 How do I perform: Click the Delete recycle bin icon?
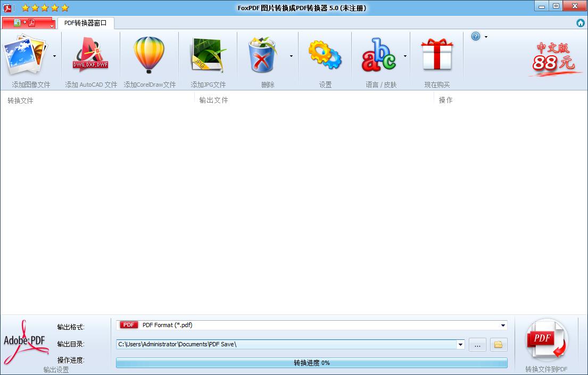pyautogui.click(x=262, y=54)
